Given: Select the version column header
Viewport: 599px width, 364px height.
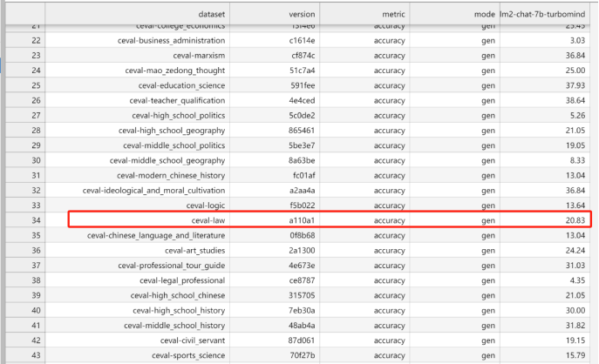Looking at the screenshot, I should (275, 14).
